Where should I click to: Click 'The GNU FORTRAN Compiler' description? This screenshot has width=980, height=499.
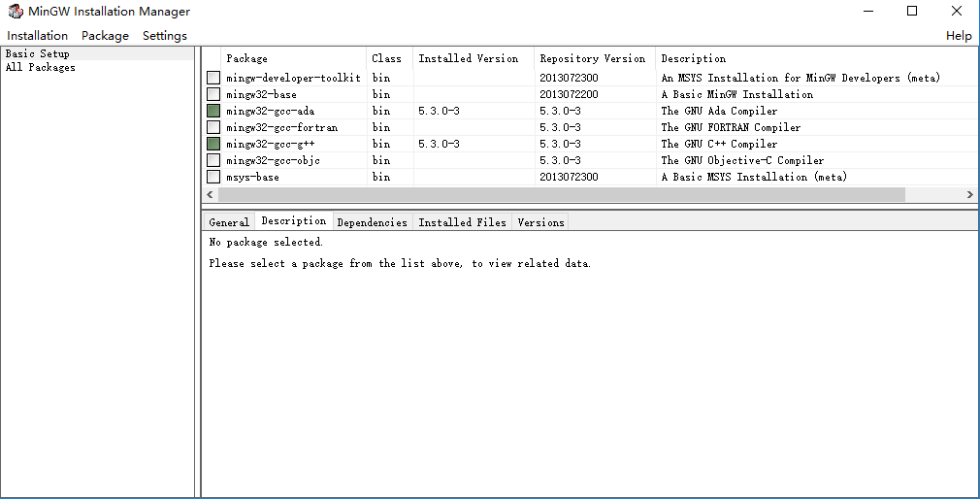pos(731,127)
